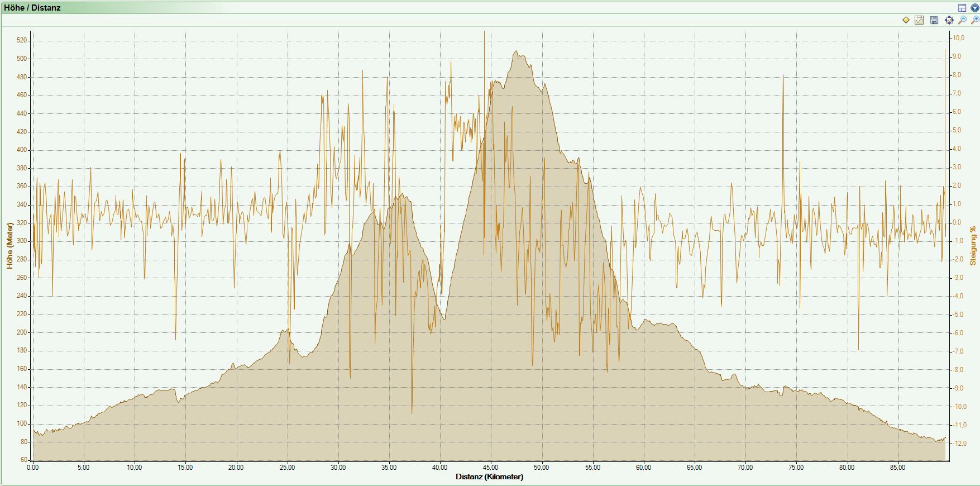This screenshot has height=486, width=980.
Task: Click the 45,00 label on the distance axis
Action: click(490, 468)
